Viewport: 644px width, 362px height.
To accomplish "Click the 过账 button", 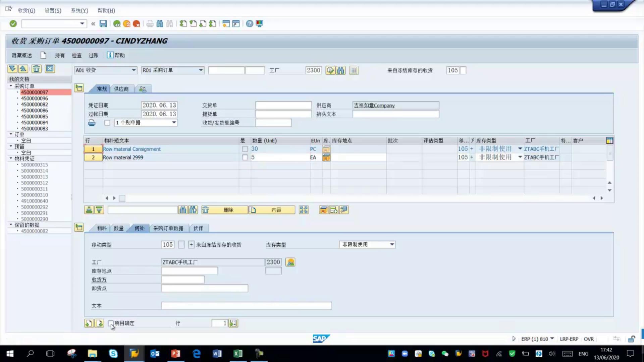I will coord(93,55).
